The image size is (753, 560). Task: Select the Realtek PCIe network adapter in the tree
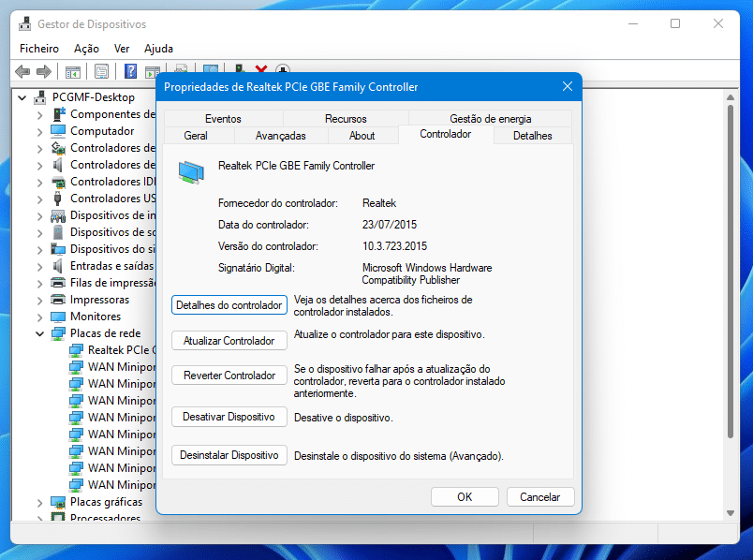(x=122, y=350)
